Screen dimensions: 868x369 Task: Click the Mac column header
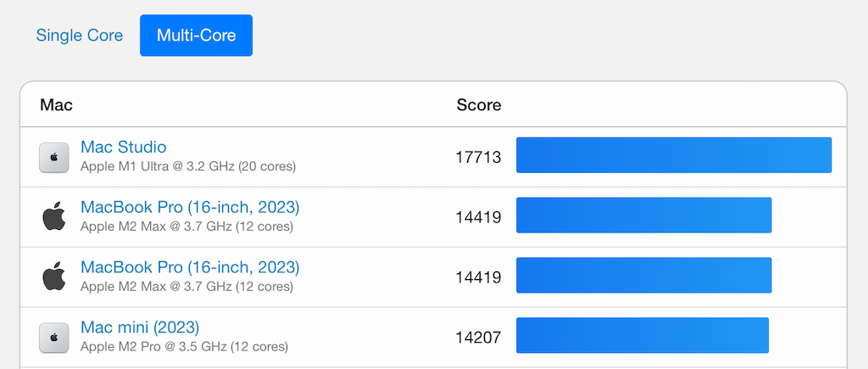(56, 104)
